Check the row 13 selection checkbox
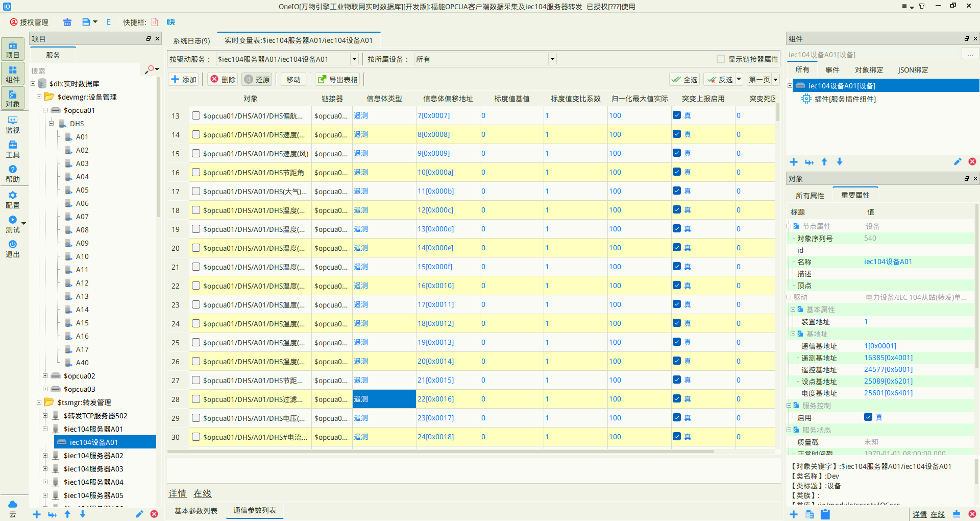The width and height of the screenshot is (980, 521). point(195,115)
